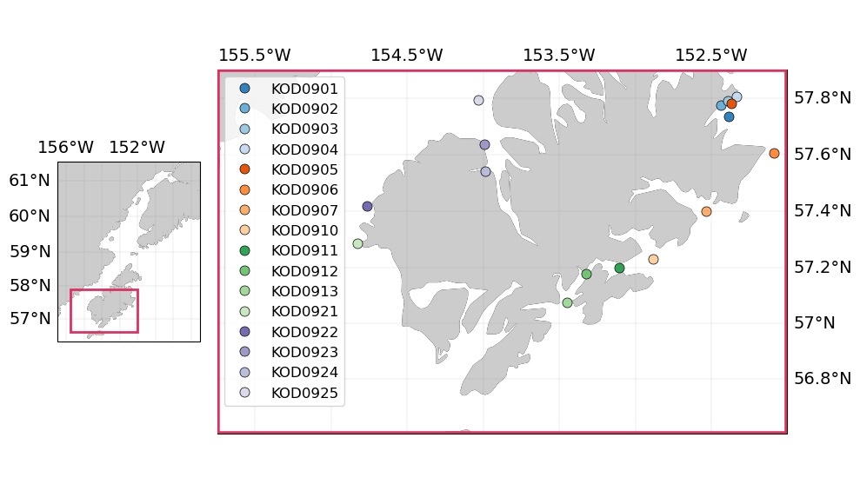Click the KOD0905 legend color dot
Image resolution: width=860 pixels, height=504 pixels.
tap(244, 169)
